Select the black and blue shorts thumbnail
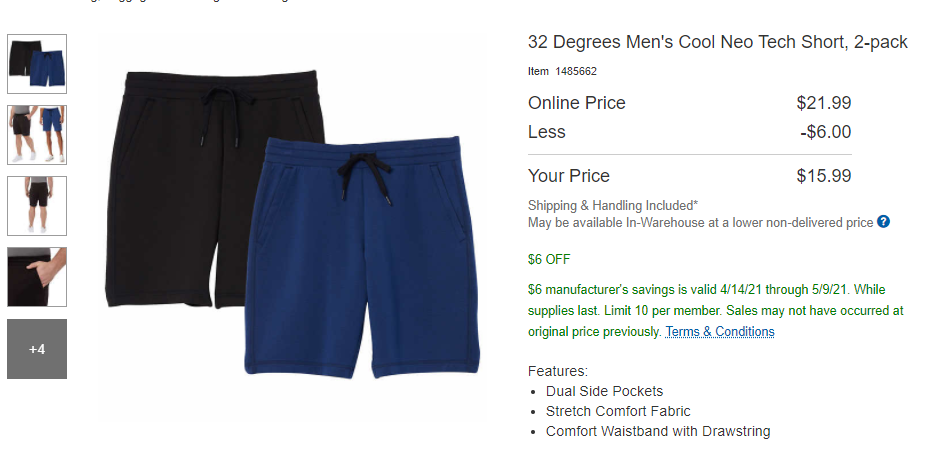The width and height of the screenshot is (937, 454). pos(37,64)
